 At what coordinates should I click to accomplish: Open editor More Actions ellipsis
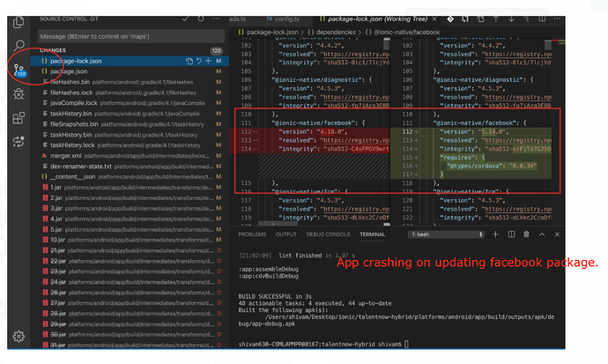pyautogui.click(x=557, y=19)
